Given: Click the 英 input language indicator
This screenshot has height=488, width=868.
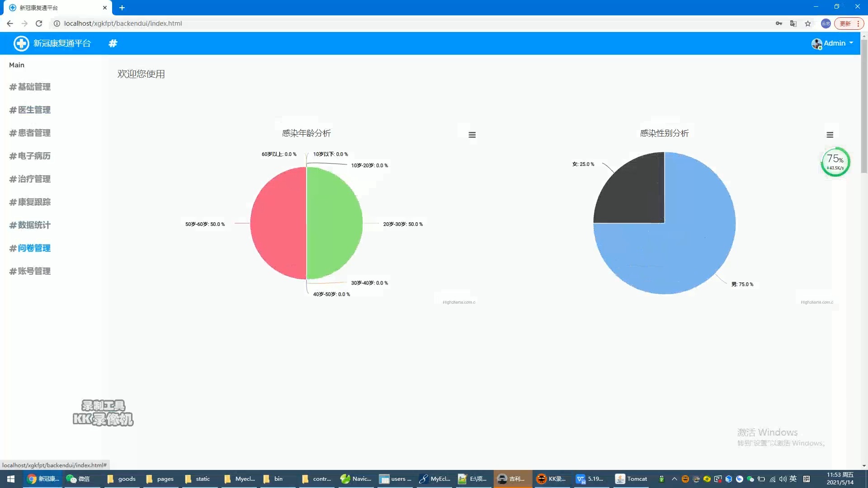Looking at the screenshot, I should 793,479.
